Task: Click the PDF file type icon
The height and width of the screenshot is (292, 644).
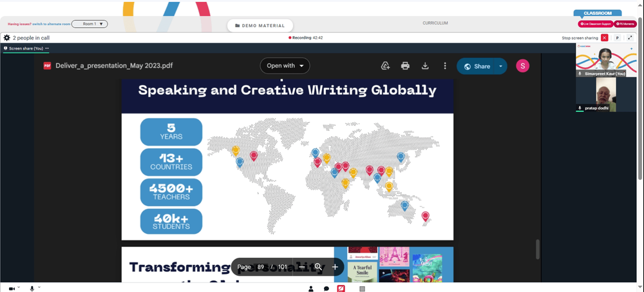Action: pyautogui.click(x=47, y=66)
